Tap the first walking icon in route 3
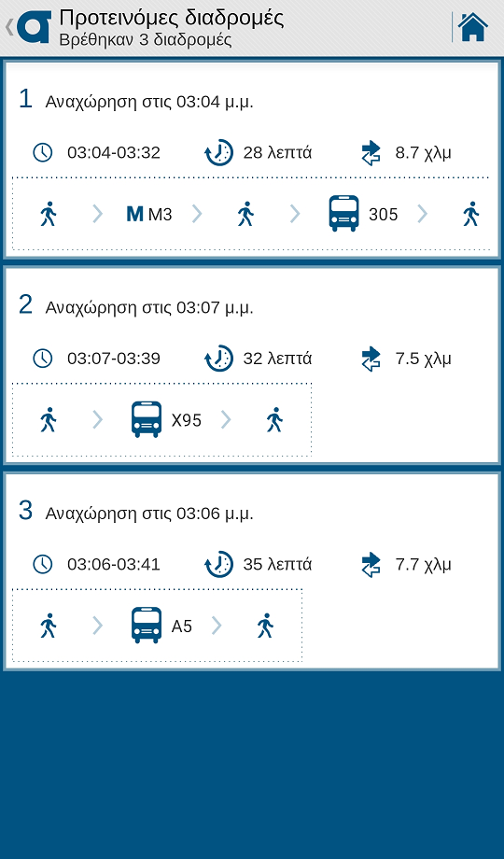The width and height of the screenshot is (504, 859). pos(49,626)
